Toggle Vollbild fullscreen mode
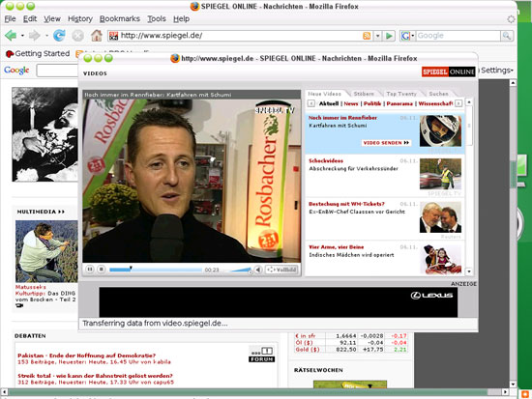Screen dimensions: 532x399 (x=281, y=270)
